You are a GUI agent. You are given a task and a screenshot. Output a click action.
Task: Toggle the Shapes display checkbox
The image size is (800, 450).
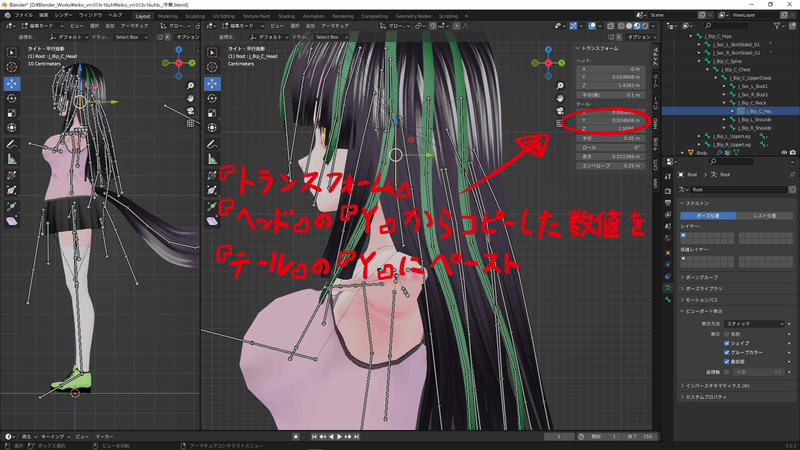[727, 343]
